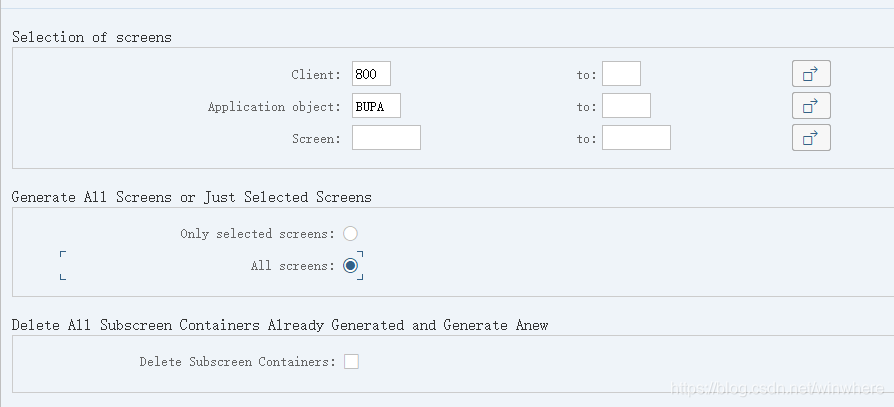This screenshot has height=407, width=894.
Task: Click the 'Delete Subscreen Containers:' label text
Action: (237, 362)
